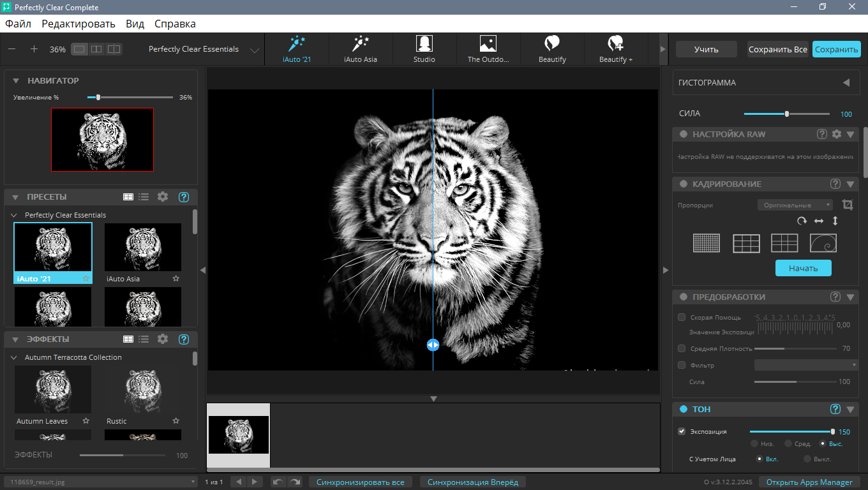The height and width of the screenshot is (490, 868).
Task: Open the Справка menu
Action: 175,24
